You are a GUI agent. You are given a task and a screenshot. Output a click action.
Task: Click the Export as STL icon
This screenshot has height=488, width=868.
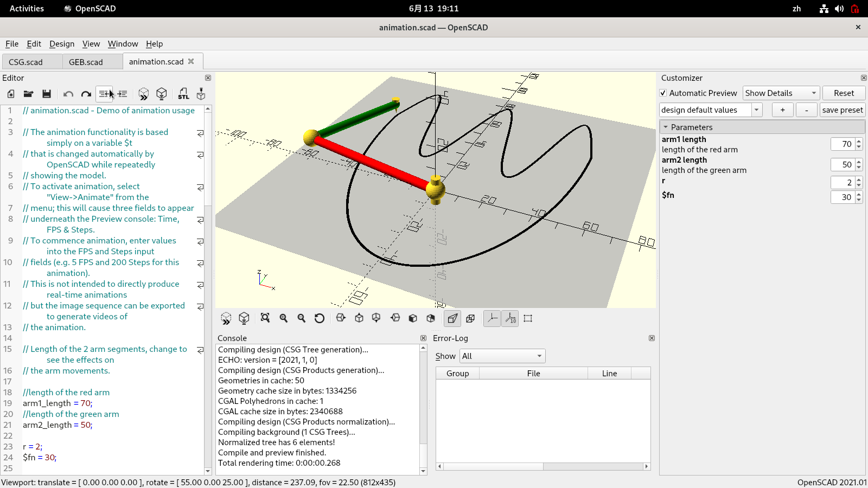pyautogui.click(x=183, y=94)
